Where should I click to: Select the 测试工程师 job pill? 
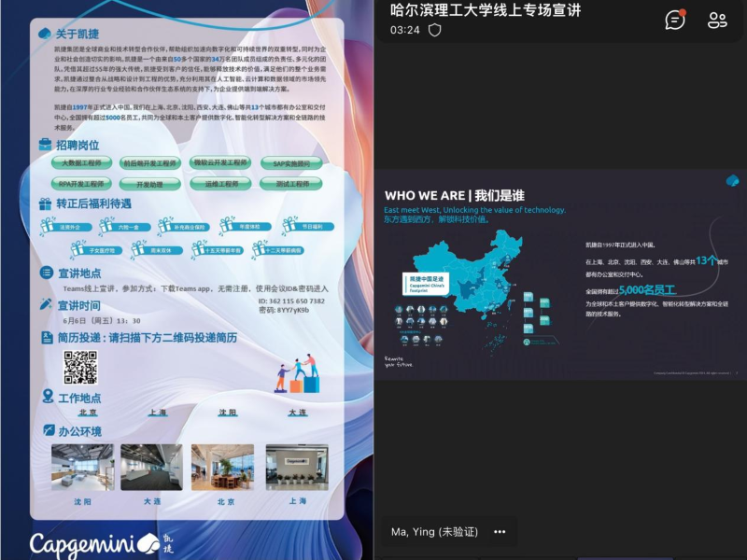pos(291,184)
